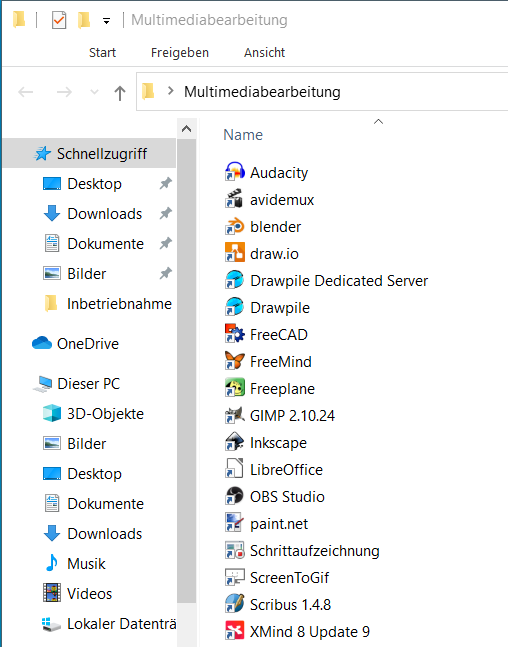Select the OBS Studio shortcut
The image size is (508, 647).
tap(275, 496)
